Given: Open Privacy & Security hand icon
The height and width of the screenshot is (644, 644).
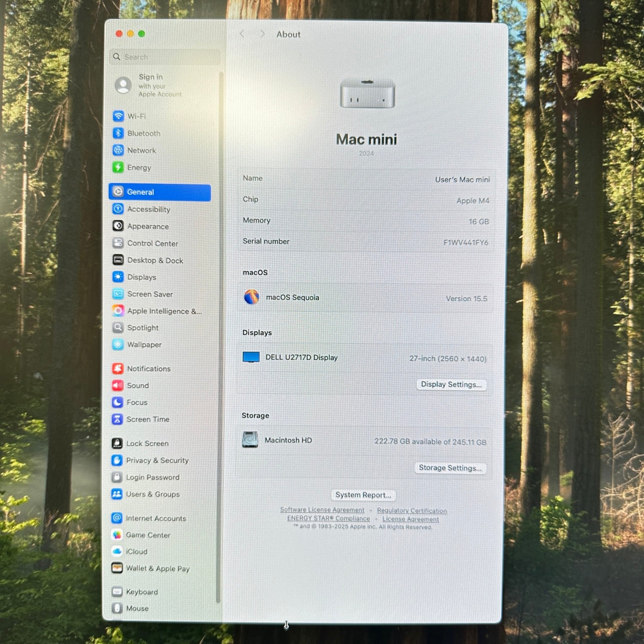Looking at the screenshot, I should click(117, 460).
